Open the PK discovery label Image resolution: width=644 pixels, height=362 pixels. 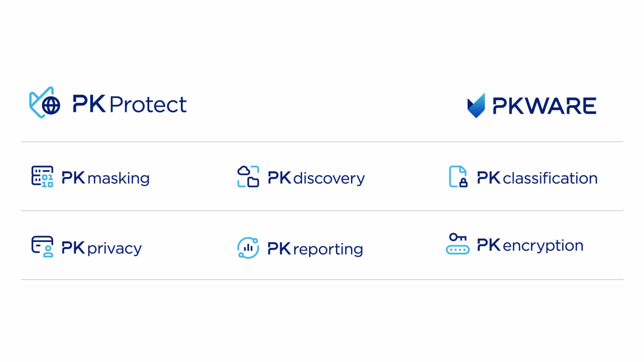pos(316,178)
